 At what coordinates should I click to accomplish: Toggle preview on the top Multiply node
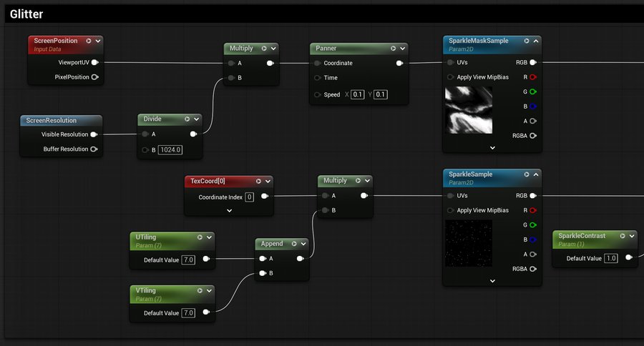264,49
